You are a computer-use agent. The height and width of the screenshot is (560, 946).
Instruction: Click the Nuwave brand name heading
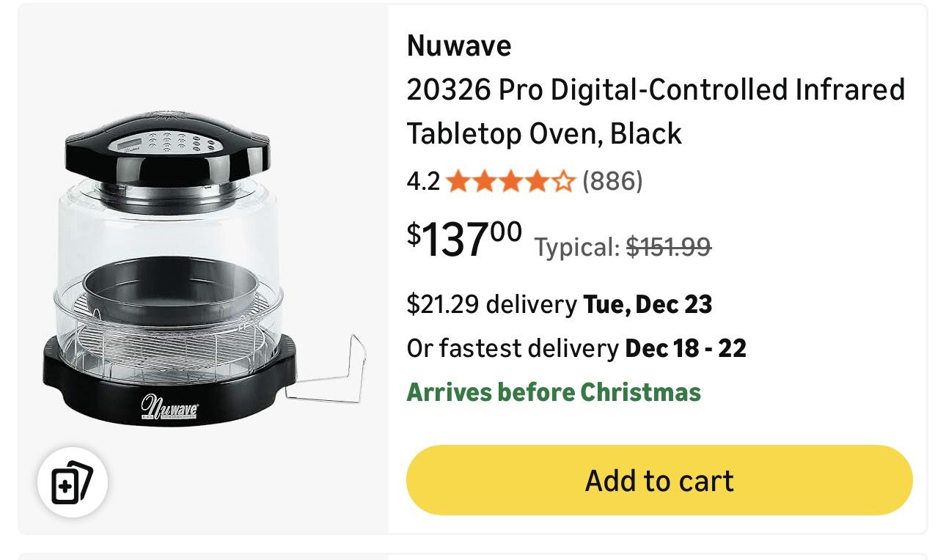coord(458,46)
